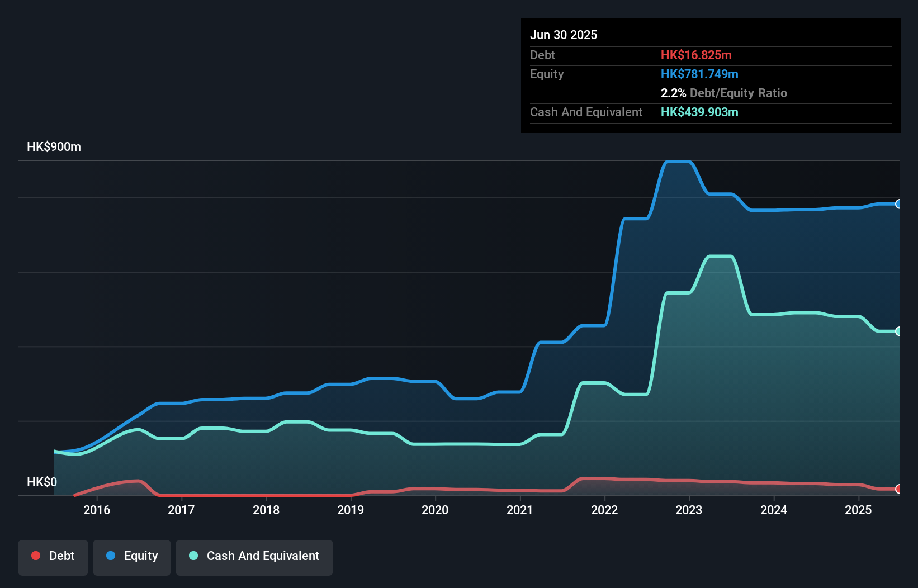Click the HK$781.749m Equity value
The width and height of the screenshot is (918, 588).
(x=699, y=74)
